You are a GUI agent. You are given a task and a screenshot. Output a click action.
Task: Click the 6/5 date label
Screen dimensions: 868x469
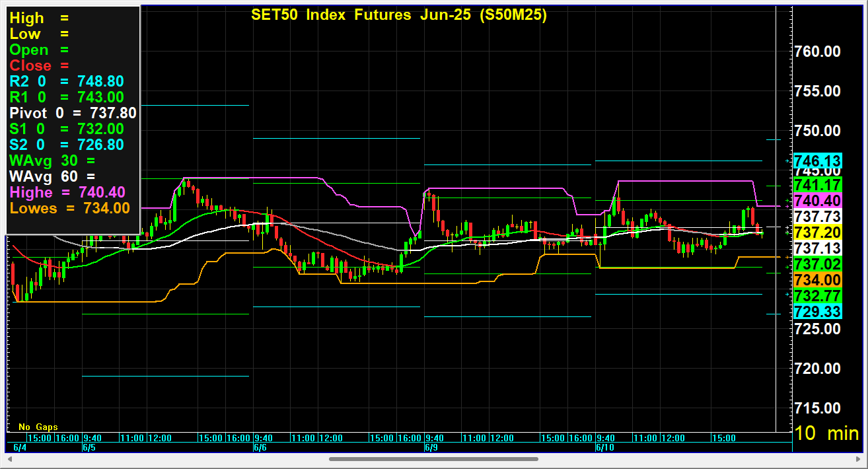click(89, 447)
